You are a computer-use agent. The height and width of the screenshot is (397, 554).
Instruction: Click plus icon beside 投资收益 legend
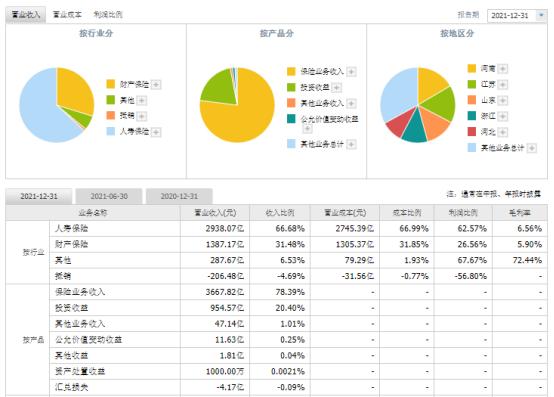(337, 87)
